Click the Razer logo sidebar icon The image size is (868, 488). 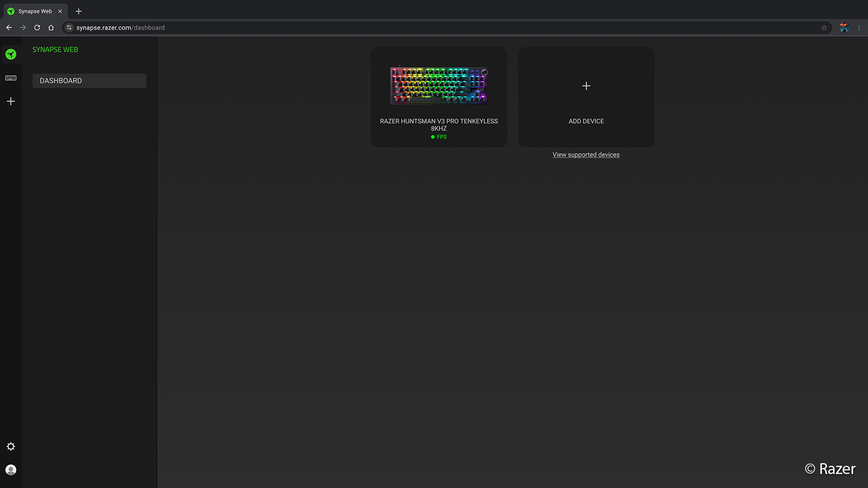(x=11, y=54)
